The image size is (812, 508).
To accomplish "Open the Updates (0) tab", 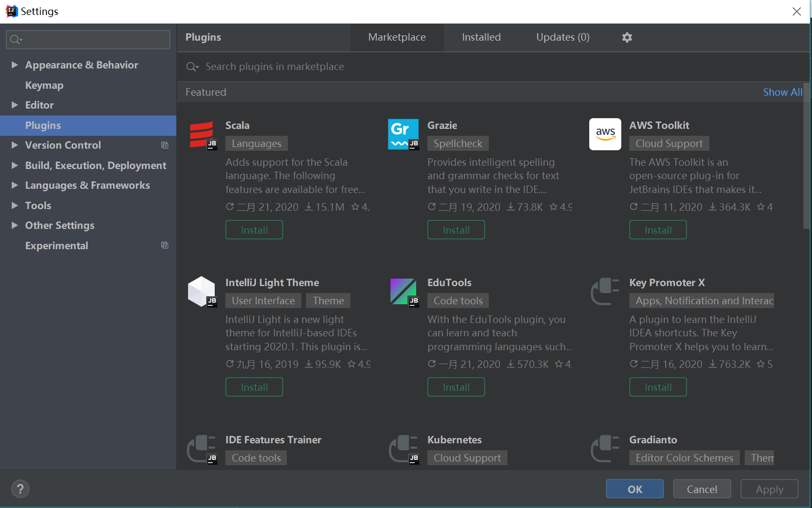I will tap(563, 37).
